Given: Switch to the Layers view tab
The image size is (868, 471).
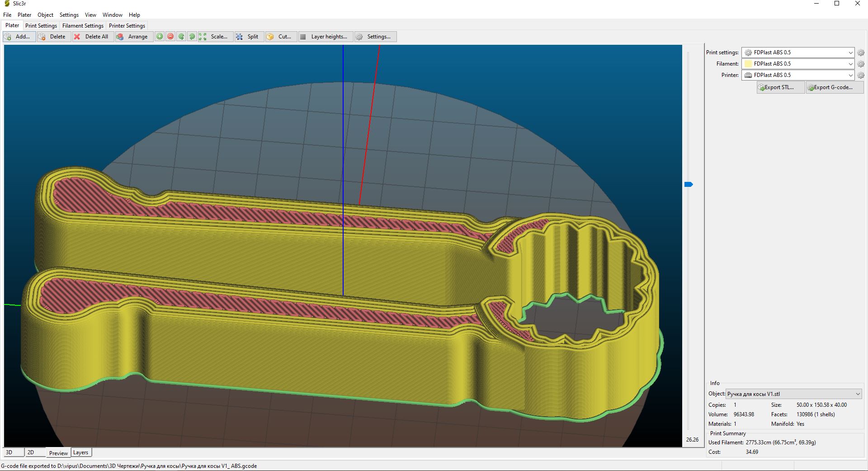Looking at the screenshot, I should 81,452.
